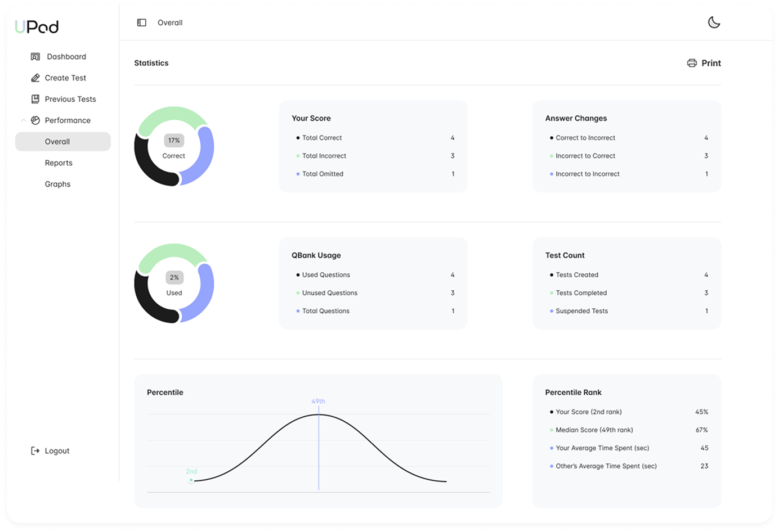Open Graphs in the sidebar
Screen dimensions: 779x532
pyautogui.click(x=57, y=184)
